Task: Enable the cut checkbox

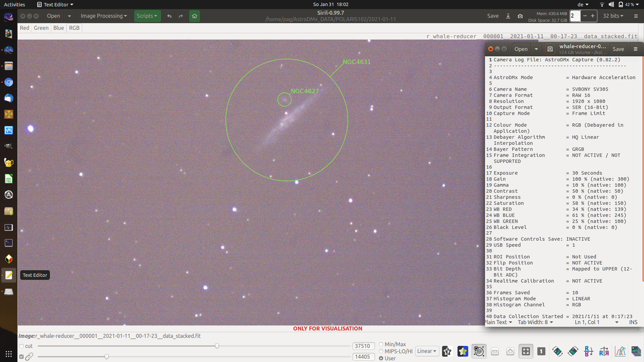Action: [x=21, y=346]
